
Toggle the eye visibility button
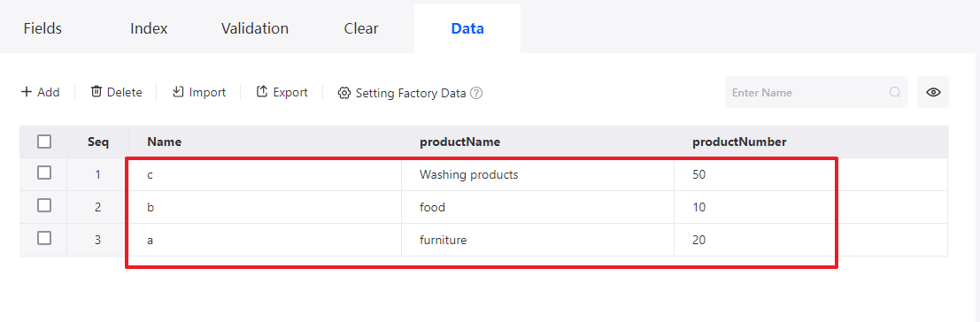[x=933, y=92]
